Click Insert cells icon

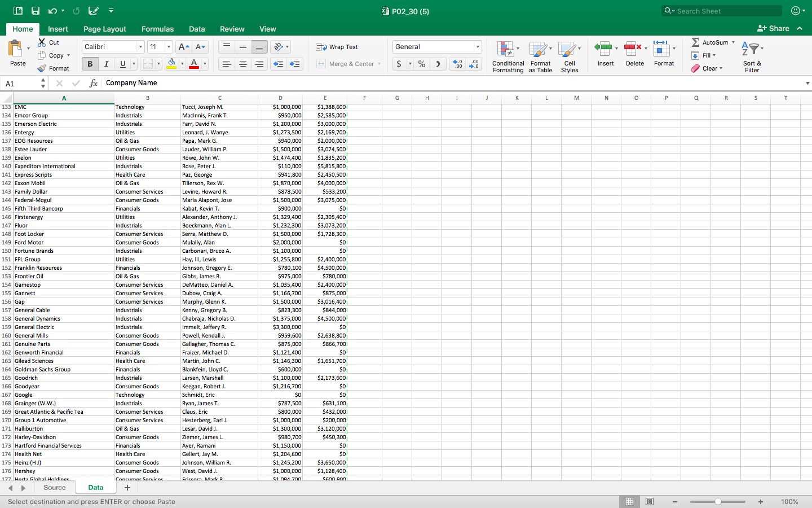(603, 49)
